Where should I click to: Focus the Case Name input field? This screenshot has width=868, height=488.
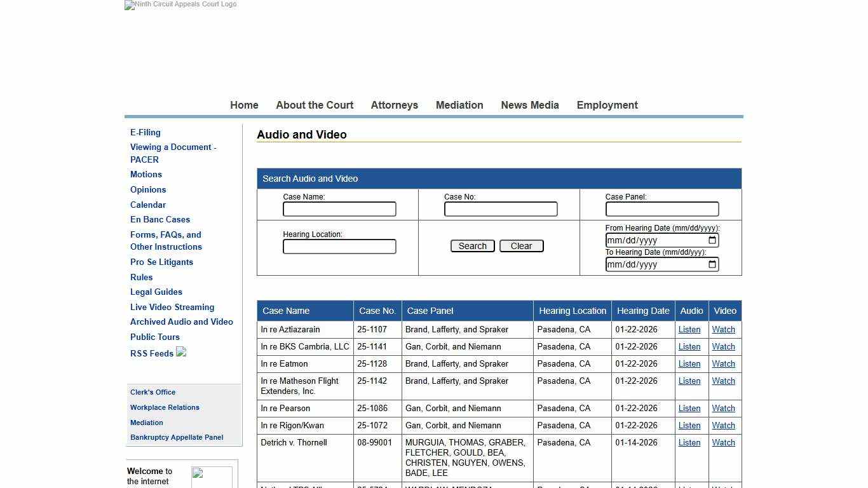click(339, 209)
